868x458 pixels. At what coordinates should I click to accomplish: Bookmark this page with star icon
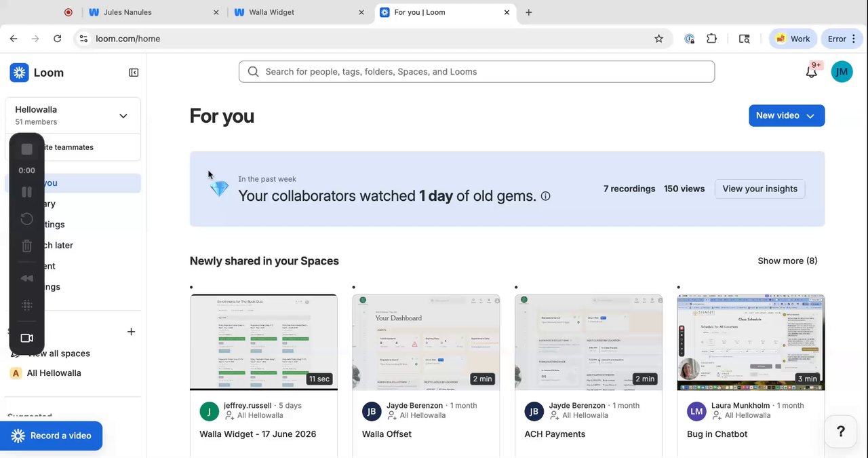pos(658,39)
